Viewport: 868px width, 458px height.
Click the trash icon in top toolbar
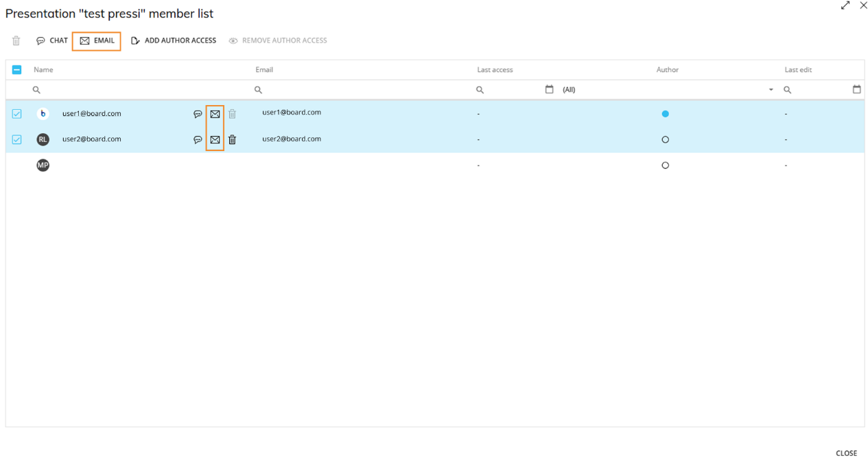coord(16,41)
